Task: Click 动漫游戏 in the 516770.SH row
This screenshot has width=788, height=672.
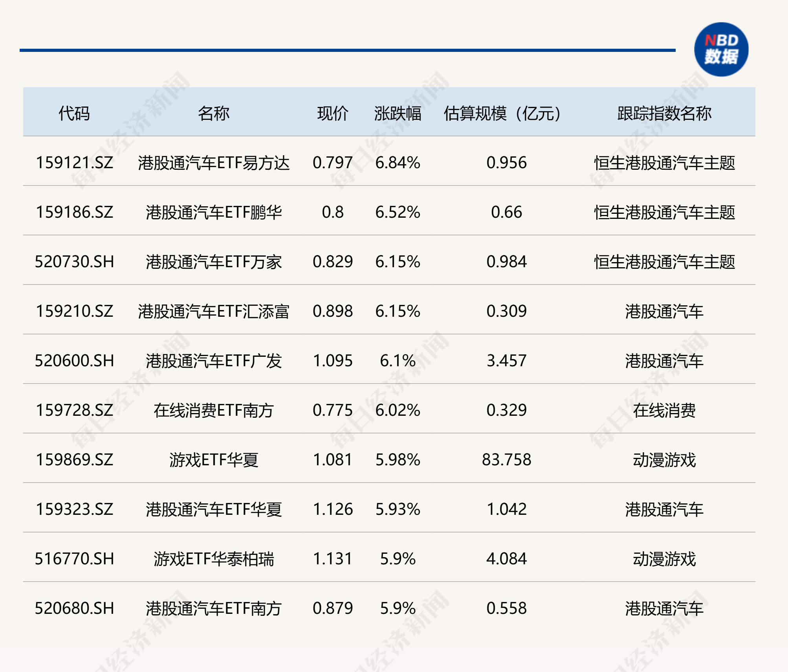Action: (664, 559)
